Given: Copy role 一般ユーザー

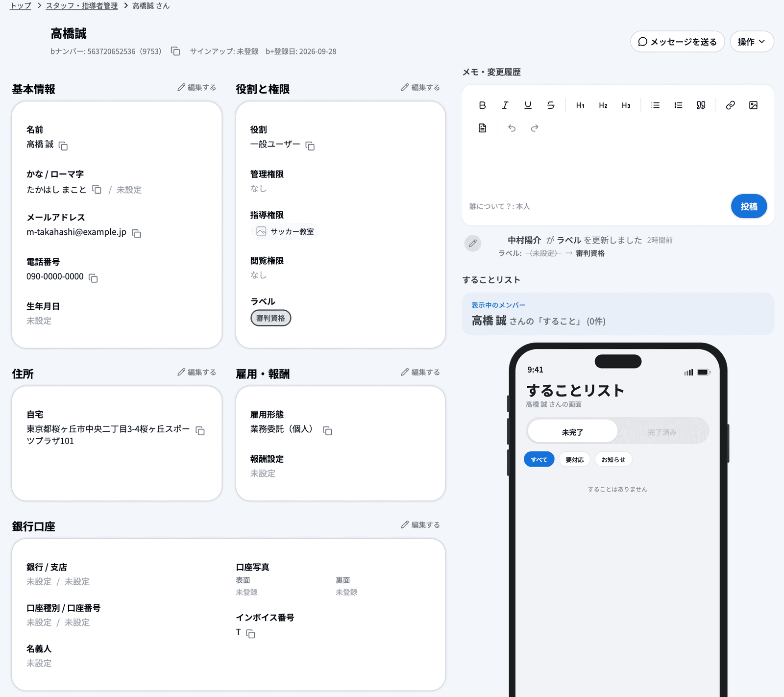Looking at the screenshot, I should [310, 146].
